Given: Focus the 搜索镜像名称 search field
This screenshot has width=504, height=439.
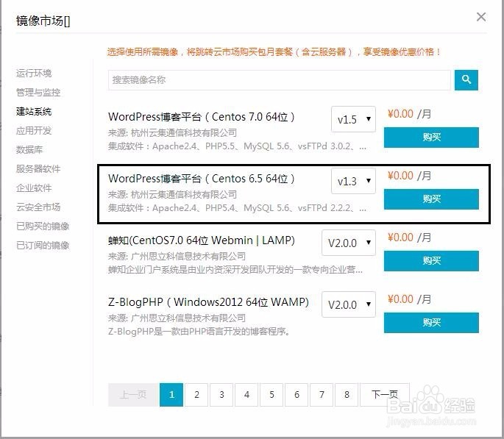Looking at the screenshot, I should (x=280, y=80).
